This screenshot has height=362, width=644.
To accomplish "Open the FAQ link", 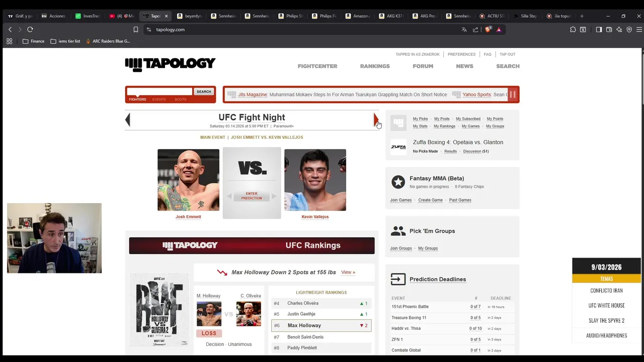I will pyautogui.click(x=488, y=54).
